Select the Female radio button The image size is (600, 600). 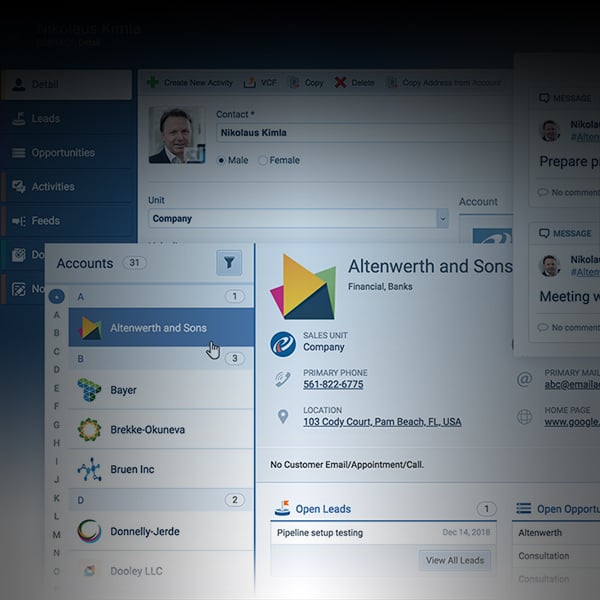pos(262,160)
